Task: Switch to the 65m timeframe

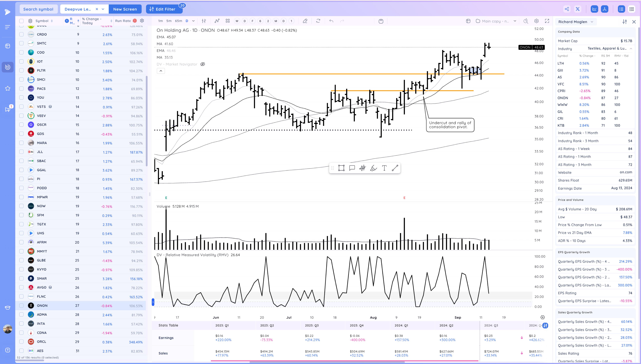Action: click(x=179, y=21)
